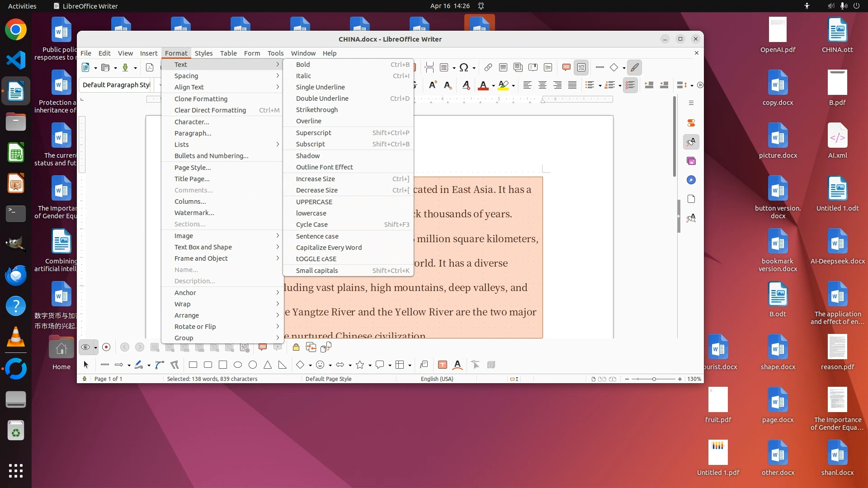Open the Default Paragraph Style combo box
The width and height of the screenshot is (868, 488).
(x=117, y=85)
